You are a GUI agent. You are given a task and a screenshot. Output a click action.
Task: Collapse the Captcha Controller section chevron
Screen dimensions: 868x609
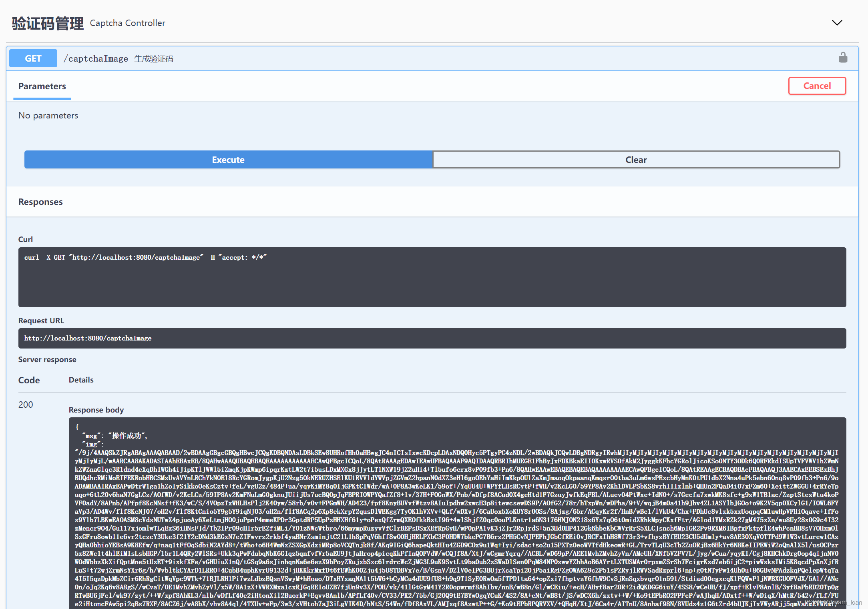(837, 23)
